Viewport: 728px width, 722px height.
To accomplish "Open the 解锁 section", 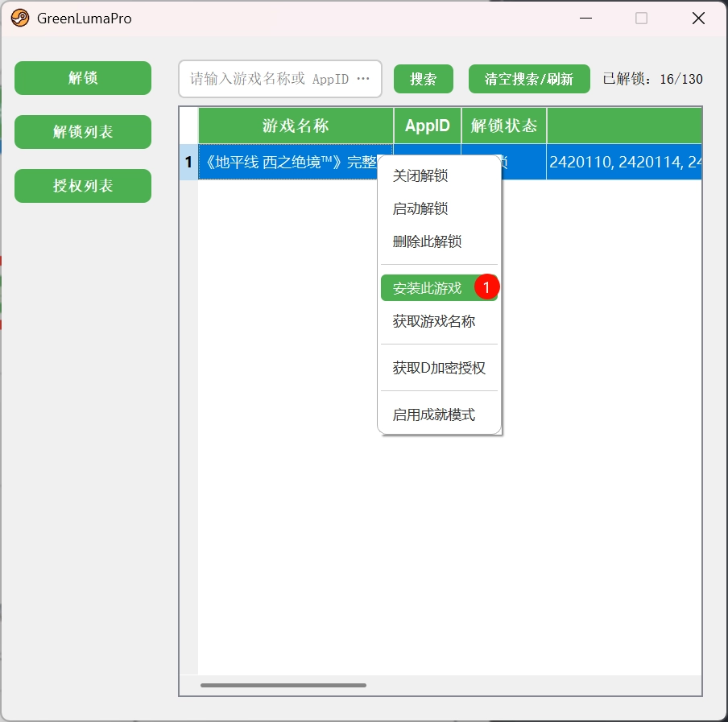I will [83, 78].
